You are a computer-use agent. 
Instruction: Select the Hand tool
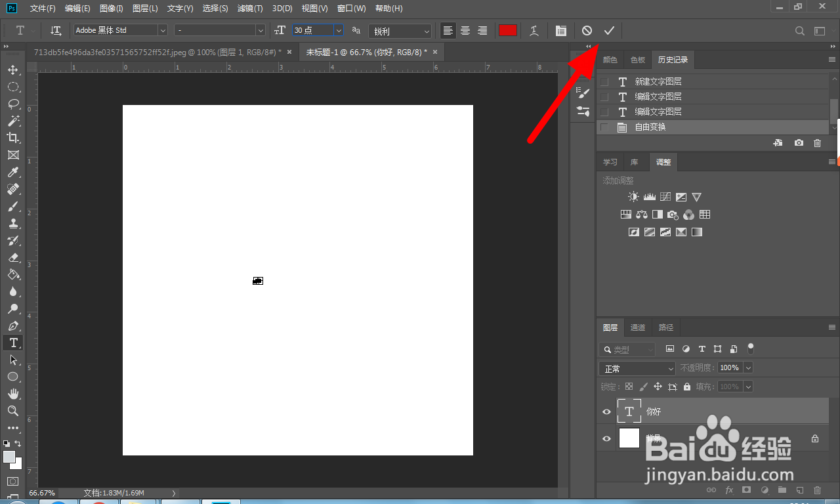click(12, 394)
